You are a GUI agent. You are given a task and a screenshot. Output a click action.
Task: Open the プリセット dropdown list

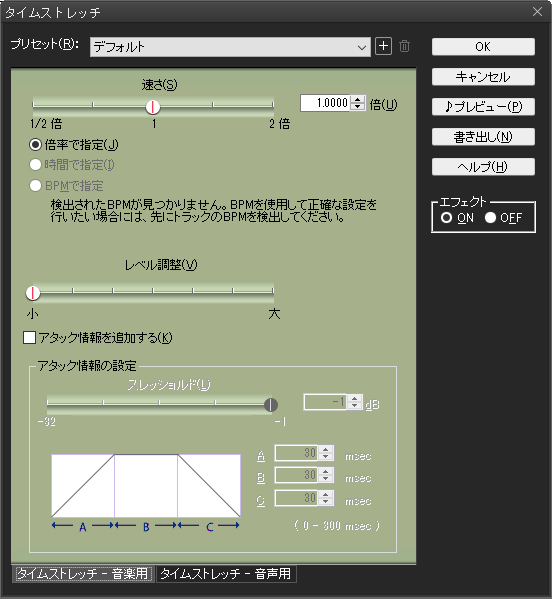click(230, 47)
